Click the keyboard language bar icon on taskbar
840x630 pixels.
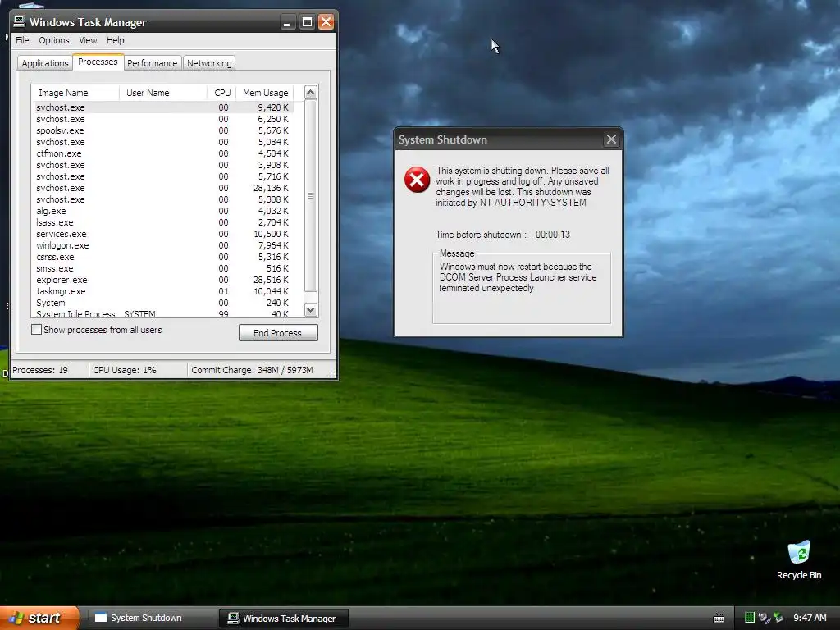click(719, 619)
